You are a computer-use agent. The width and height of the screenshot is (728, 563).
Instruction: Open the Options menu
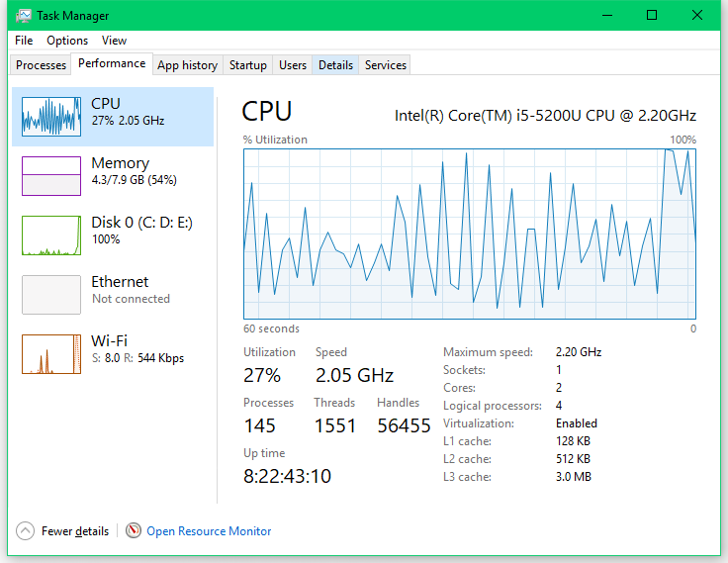(67, 41)
